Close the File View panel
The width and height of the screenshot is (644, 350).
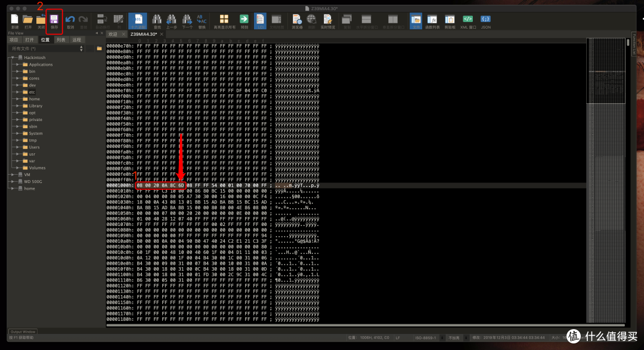point(102,33)
